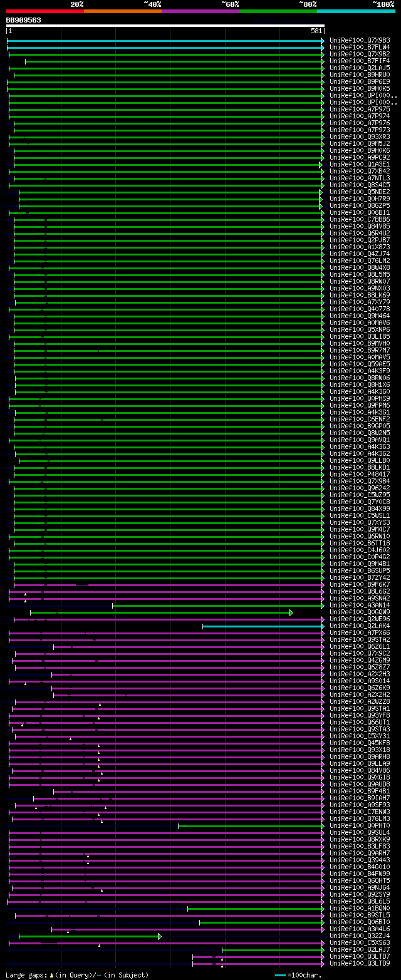Click label UniRef100_Q0PHT0
Viewport: 401px width, 980px height.
360,825
